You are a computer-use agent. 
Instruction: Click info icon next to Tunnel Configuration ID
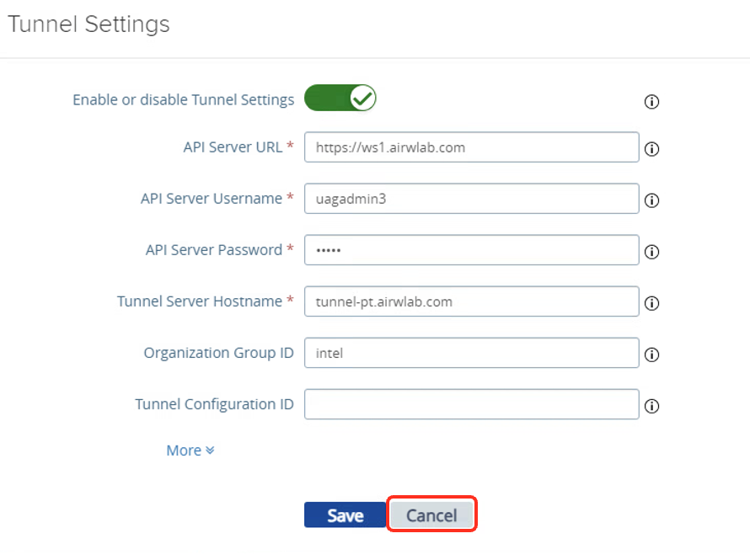[651, 406]
